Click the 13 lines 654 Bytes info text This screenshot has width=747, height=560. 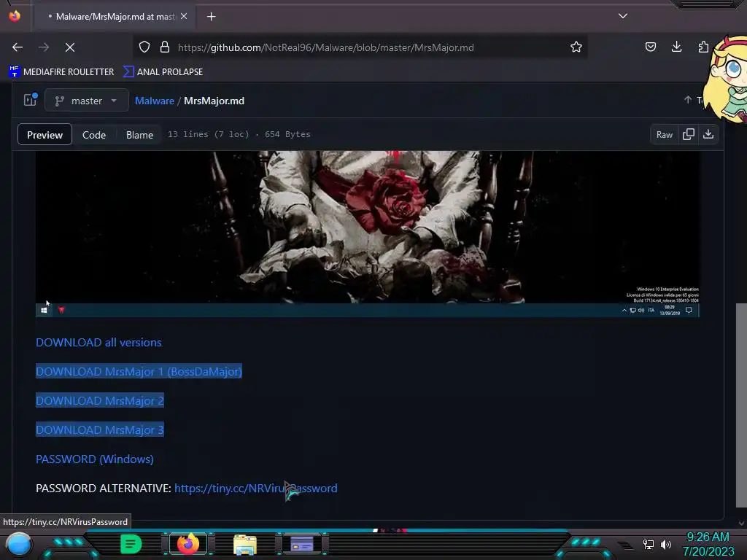pos(239,134)
